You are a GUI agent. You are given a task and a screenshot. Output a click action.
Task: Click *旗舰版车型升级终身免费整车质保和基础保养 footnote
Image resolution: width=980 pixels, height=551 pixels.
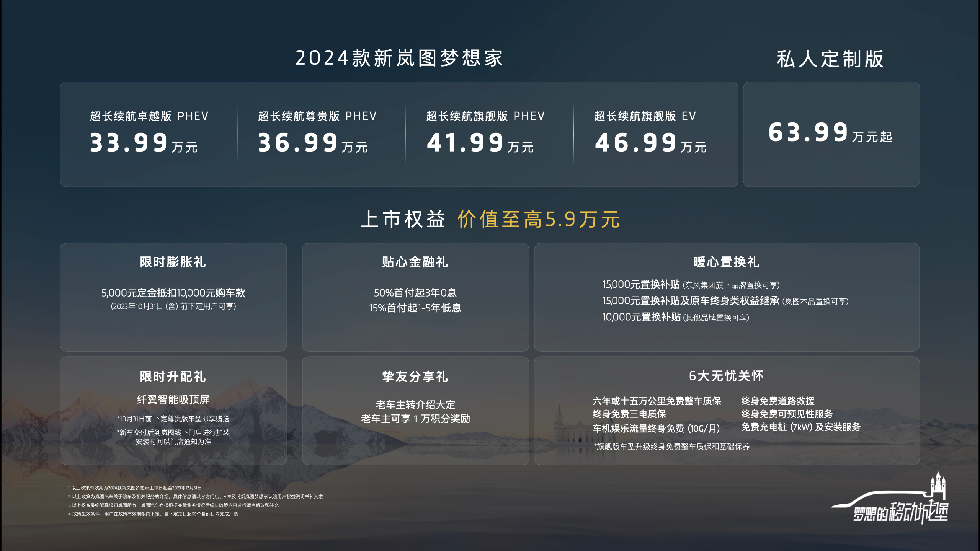pos(672,447)
